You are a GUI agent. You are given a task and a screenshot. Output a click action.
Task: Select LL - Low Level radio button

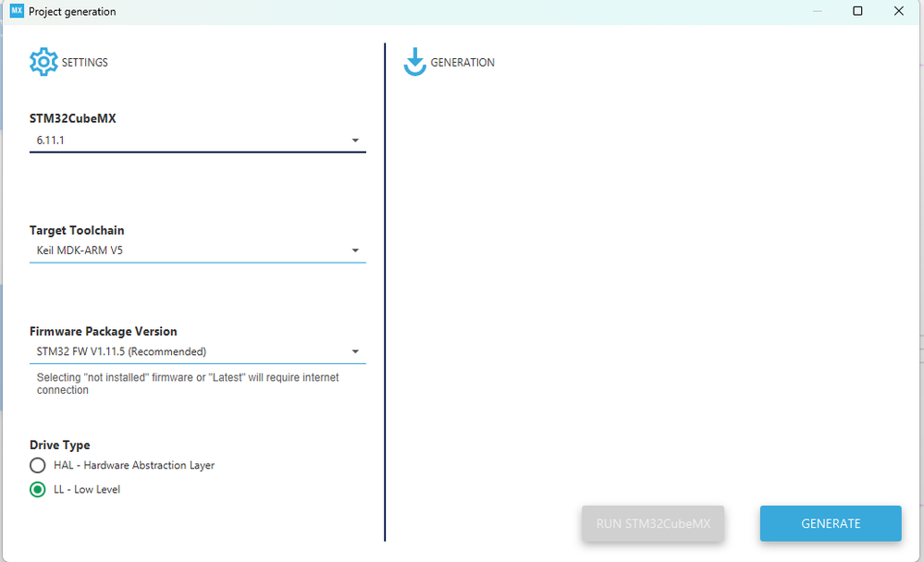(x=38, y=490)
